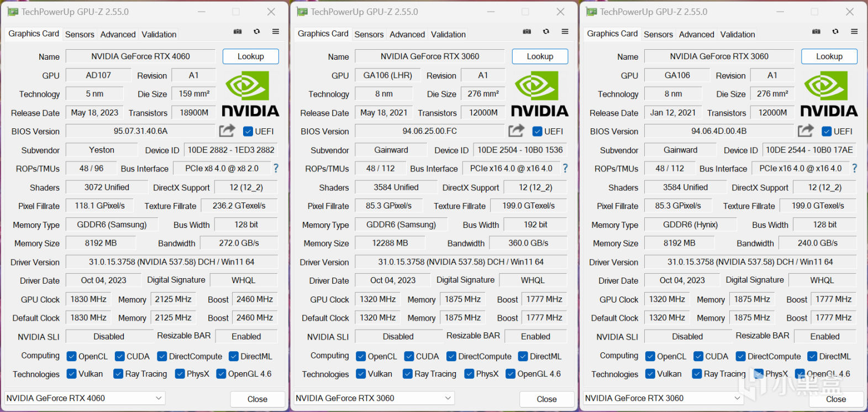
Task: Open Validation tab in the GA106 (LHR) window
Action: (x=449, y=34)
